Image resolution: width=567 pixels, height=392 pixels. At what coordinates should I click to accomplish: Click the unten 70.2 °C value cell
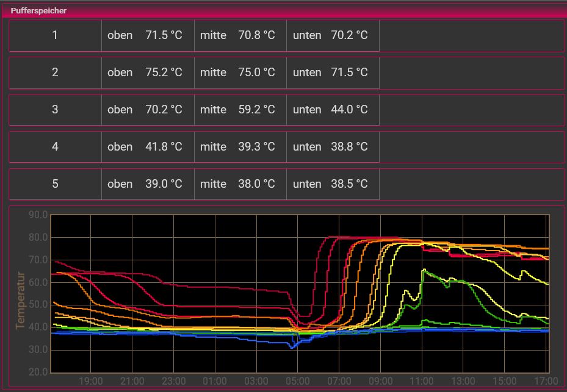(x=333, y=35)
